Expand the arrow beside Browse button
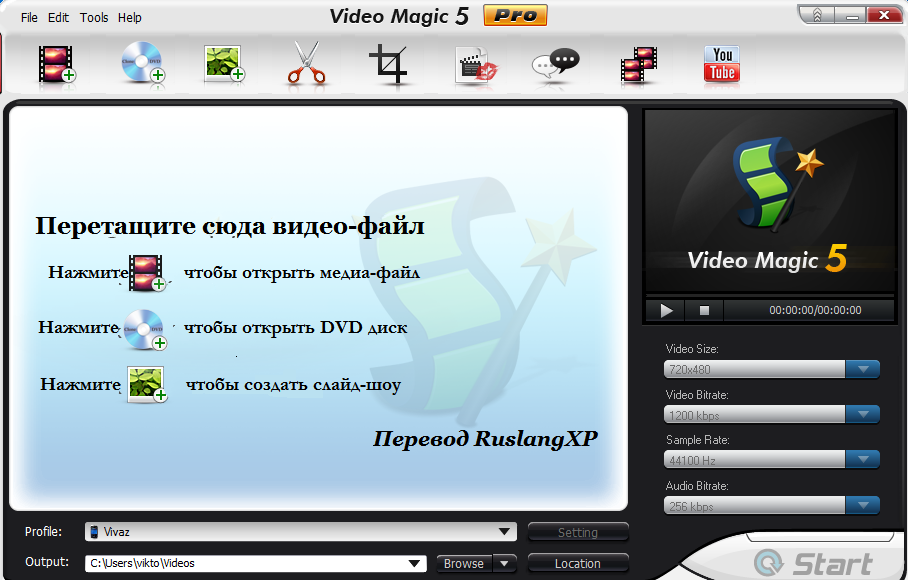The image size is (908, 580). (504, 563)
